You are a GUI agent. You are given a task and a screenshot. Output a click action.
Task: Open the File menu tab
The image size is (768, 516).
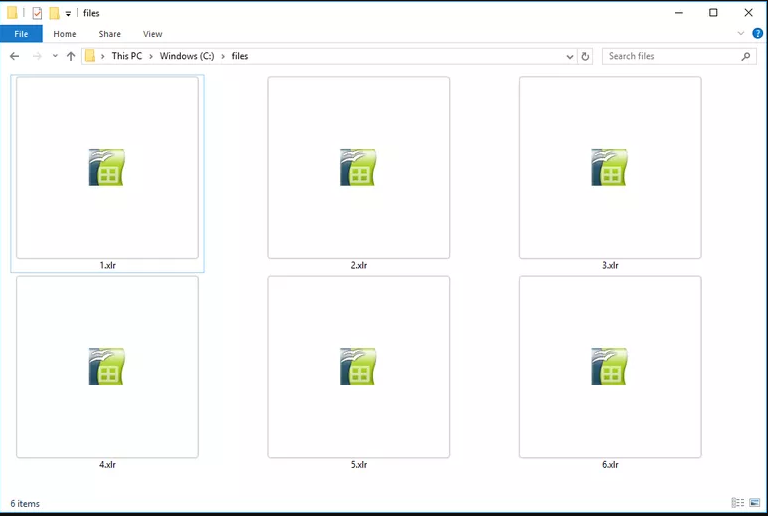21,34
